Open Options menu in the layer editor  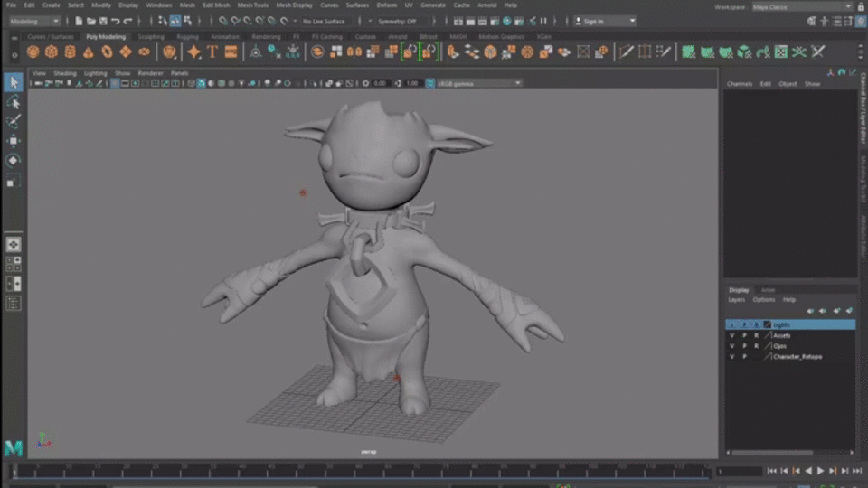[763, 300]
